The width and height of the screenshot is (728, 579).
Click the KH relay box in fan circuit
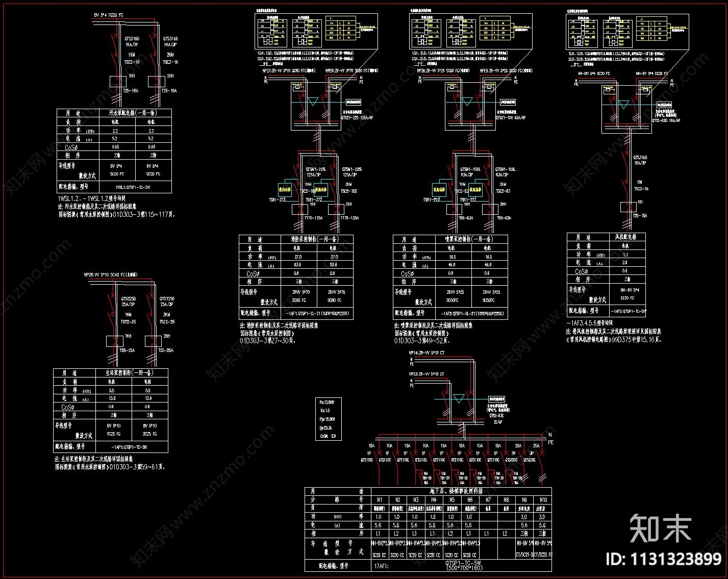coord(626,207)
